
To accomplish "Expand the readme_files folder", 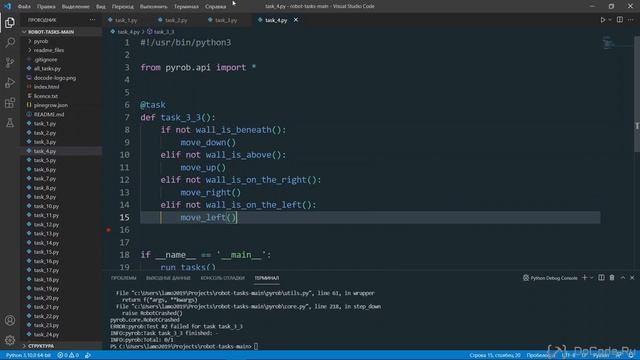I will tap(49, 50).
